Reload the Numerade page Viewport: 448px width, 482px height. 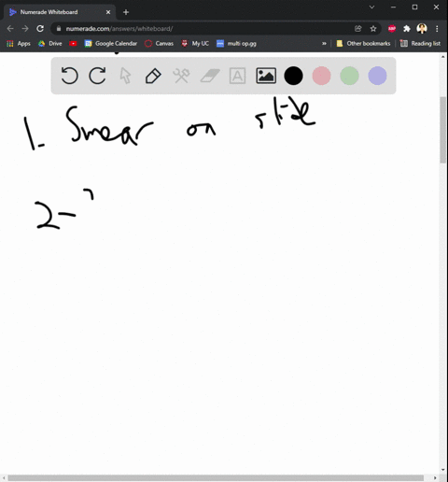pyautogui.click(x=40, y=29)
